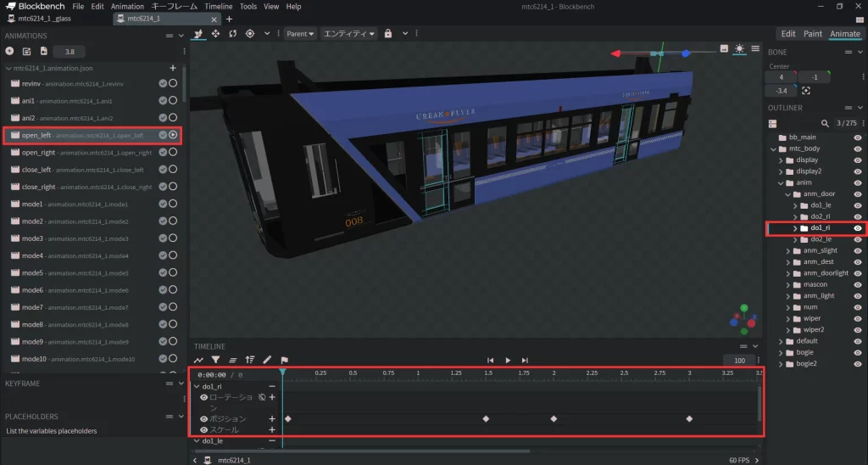The height and width of the screenshot is (465, 868).
Task: Toggle visibility of the bb_main group
Action: click(x=858, y=137)
